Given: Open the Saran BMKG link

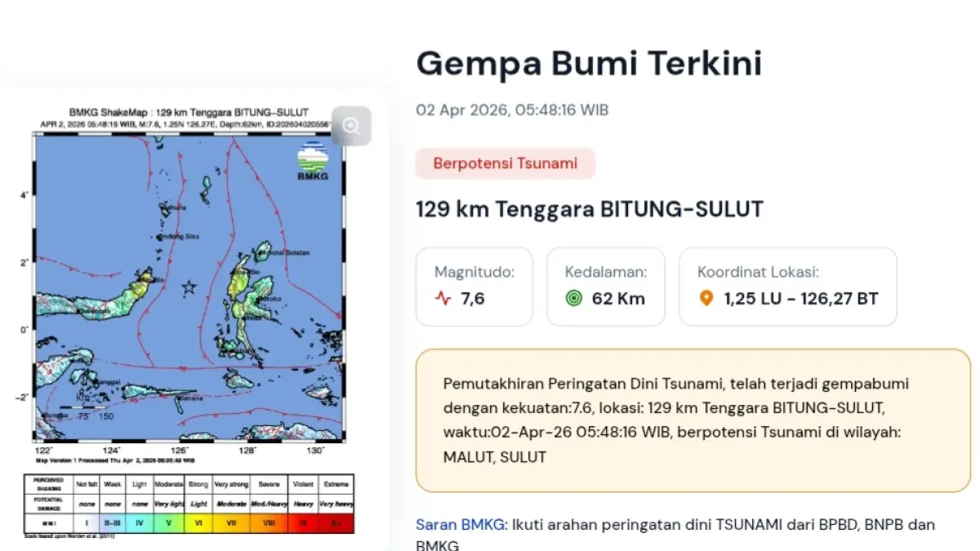Looking at the screenshot, I should tap(461, 524).
